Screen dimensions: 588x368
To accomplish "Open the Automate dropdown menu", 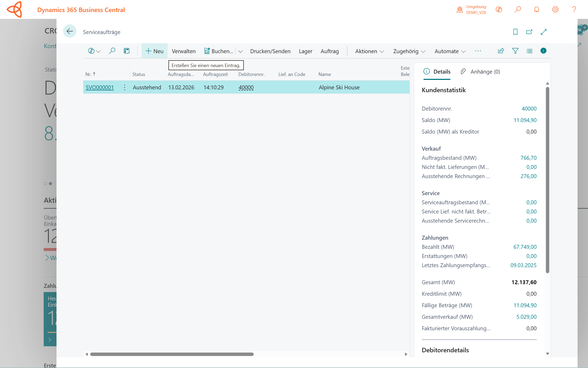I will click(x=450, y=51).
